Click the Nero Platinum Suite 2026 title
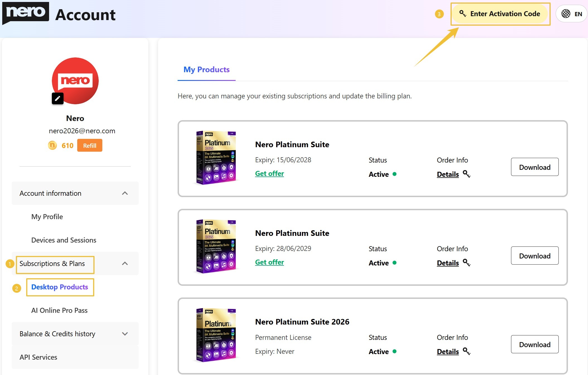This screenshot has width=588, height=375. tap(302, 322)
